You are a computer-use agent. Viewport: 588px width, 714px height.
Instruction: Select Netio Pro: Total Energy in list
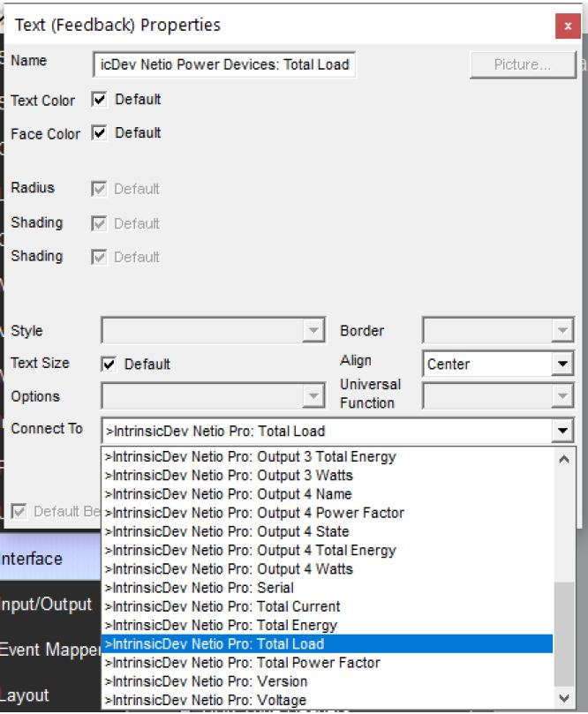tap(327, 625)
